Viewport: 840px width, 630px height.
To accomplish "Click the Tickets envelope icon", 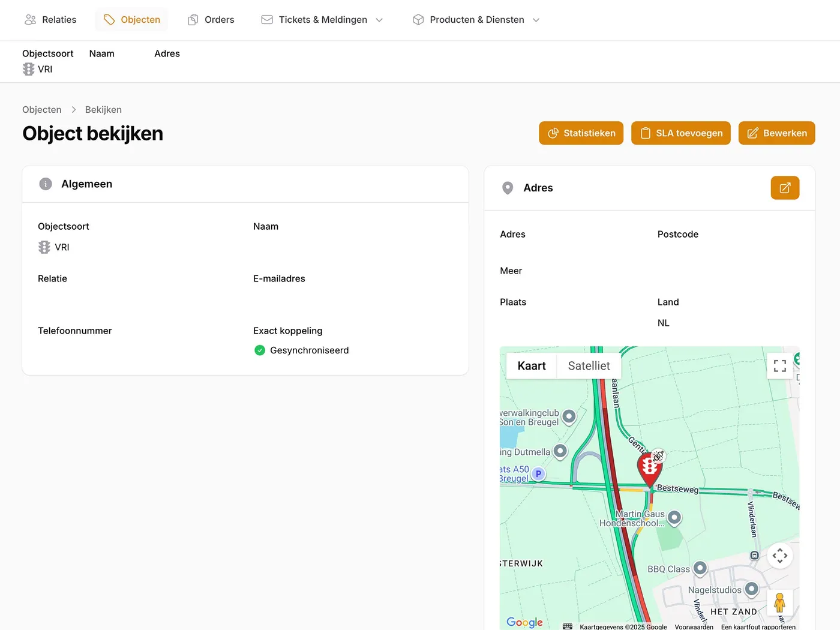I will tap(267, 20).
